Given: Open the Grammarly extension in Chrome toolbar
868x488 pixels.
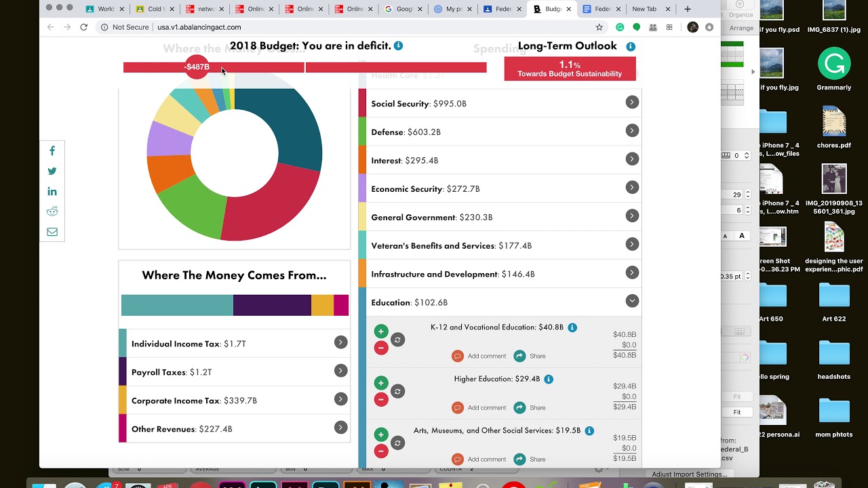Looking at the screenshot, I should (620, 27).
